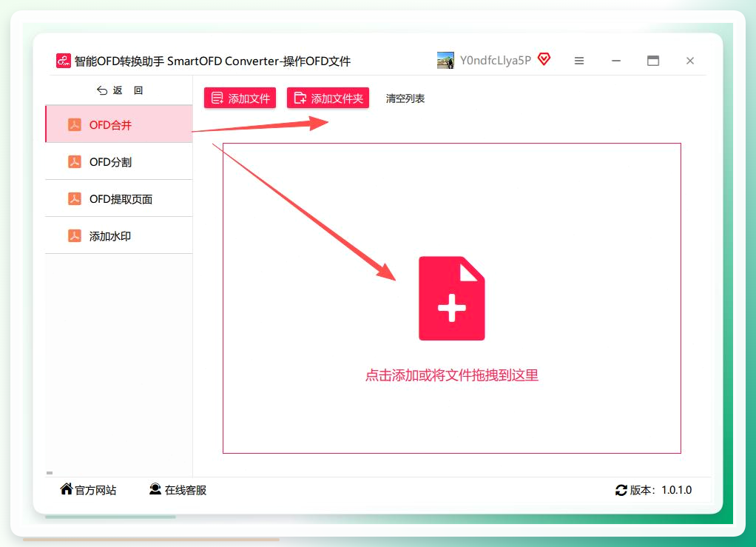Minimize the SmartOFD Converter window
Viewport: 756px width, 547px height.
click(616, 61)
